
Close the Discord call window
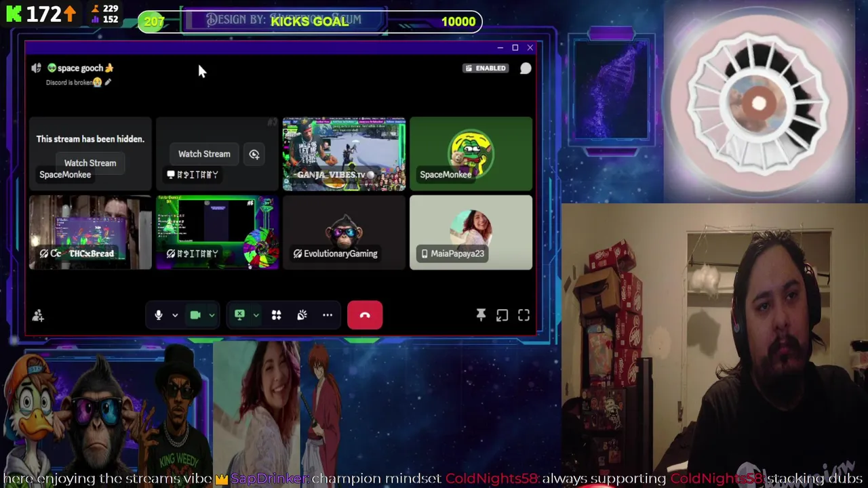(530, 47)
